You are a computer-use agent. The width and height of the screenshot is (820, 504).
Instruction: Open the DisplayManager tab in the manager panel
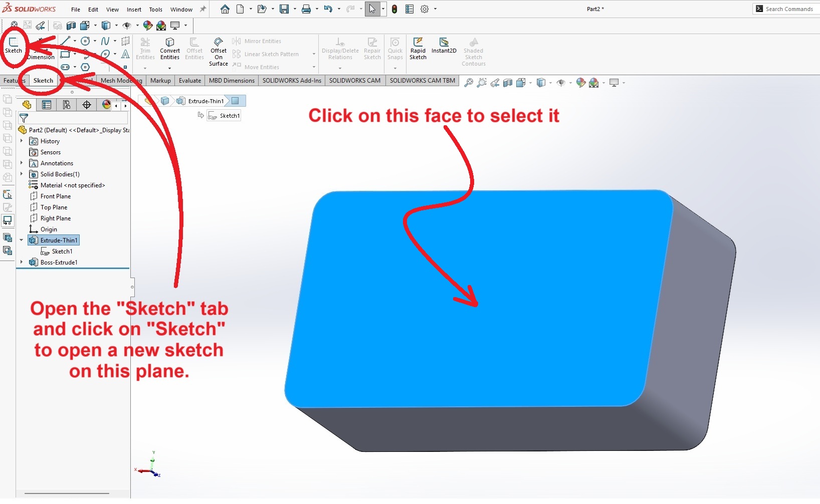coord(106,104)
